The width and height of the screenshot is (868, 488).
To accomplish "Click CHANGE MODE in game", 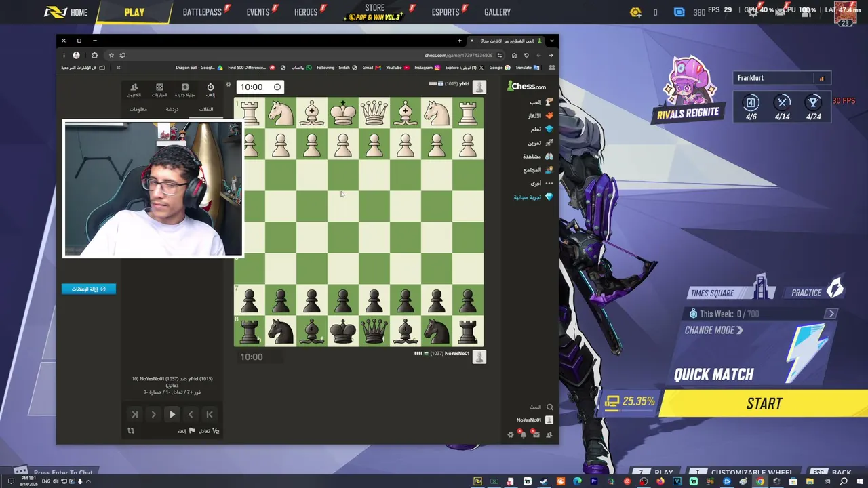I will [714, 331].
